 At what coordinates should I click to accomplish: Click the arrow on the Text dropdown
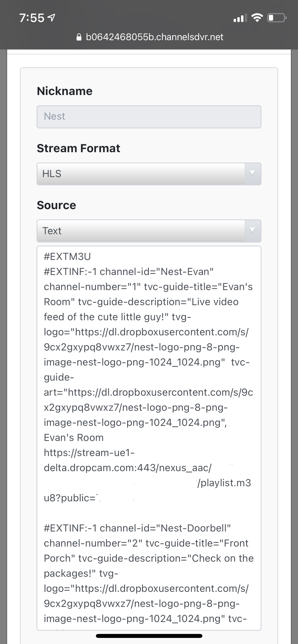click(253, 231)
